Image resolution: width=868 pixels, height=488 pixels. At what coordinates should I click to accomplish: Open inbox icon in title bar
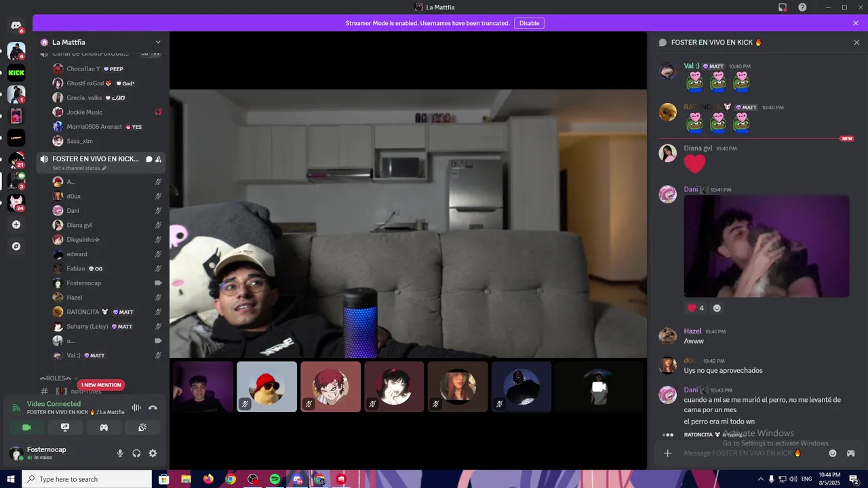coord(783,7)
